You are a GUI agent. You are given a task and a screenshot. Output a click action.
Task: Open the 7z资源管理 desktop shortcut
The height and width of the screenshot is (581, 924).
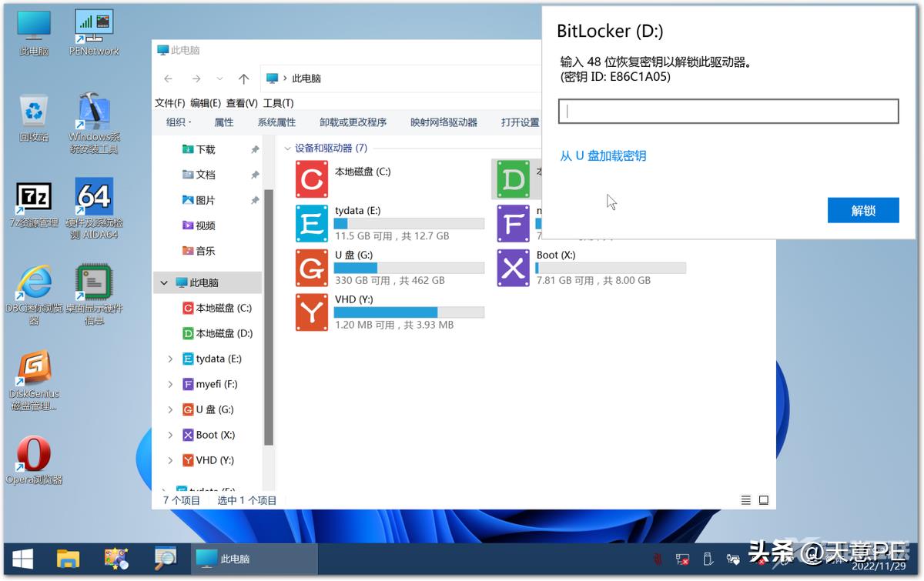point(34,205)
